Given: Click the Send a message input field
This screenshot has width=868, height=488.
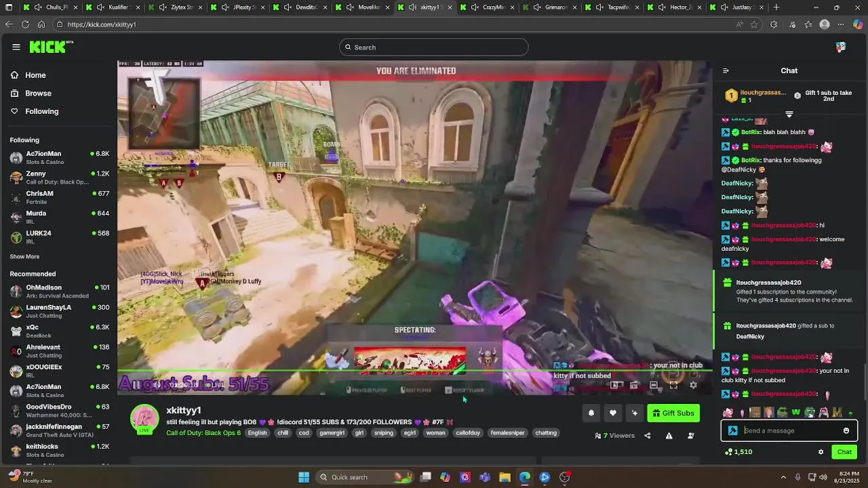Looking at the screenshot, I should pos(790,430).
